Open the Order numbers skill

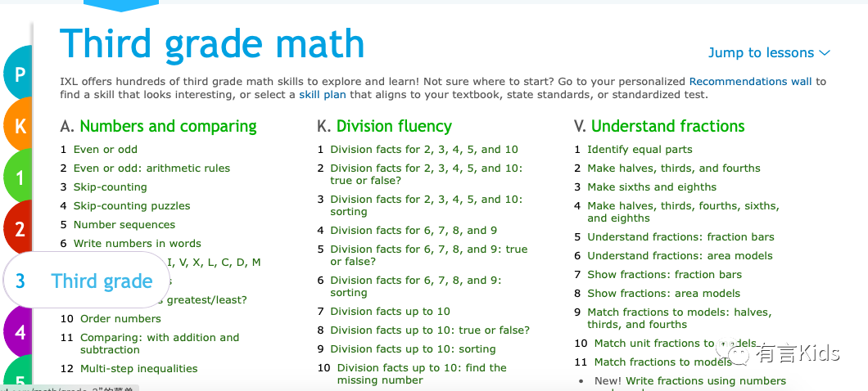(x=120, y=318)
